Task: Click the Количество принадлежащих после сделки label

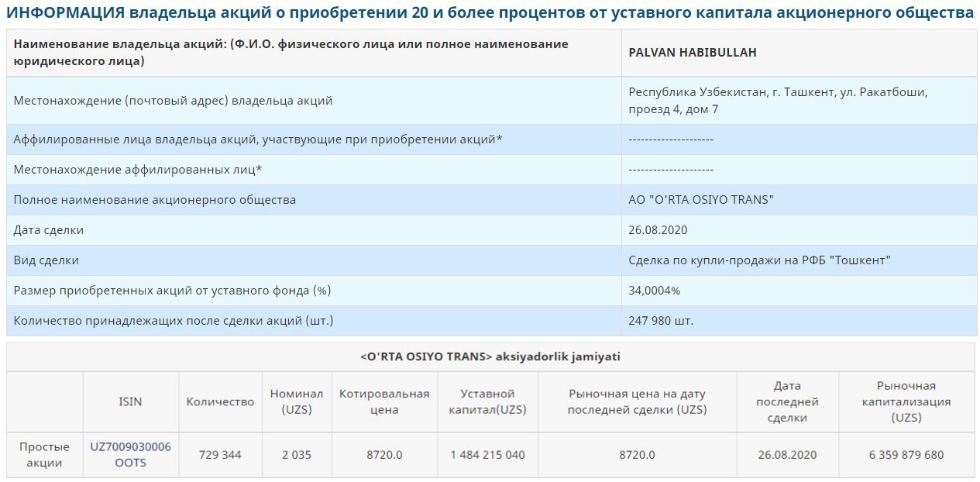Action: pos(174,320)
